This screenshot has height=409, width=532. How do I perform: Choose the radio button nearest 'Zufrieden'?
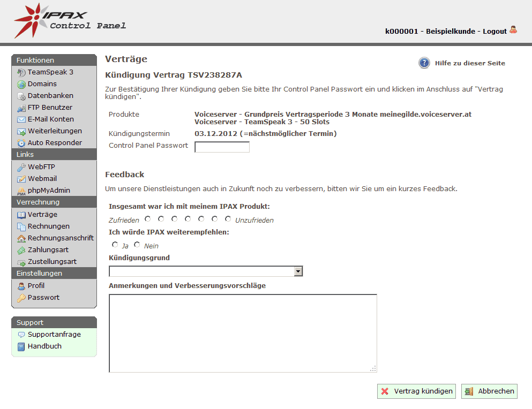(x=147, y=219)
